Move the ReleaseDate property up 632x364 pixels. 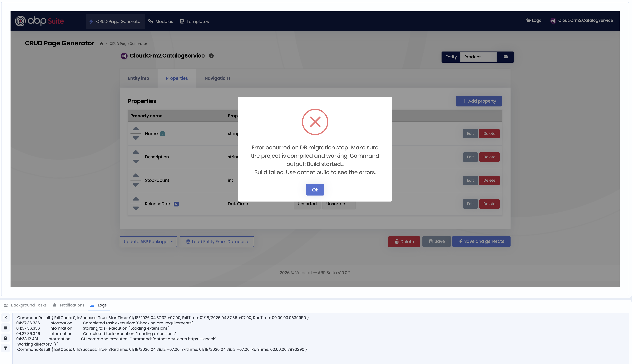click(136, 199)
